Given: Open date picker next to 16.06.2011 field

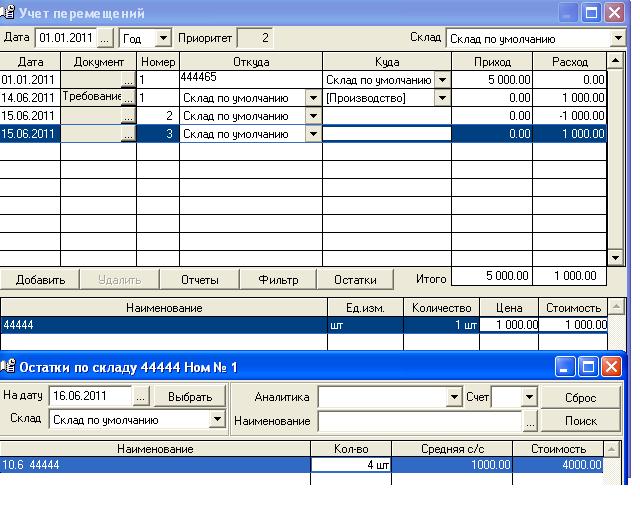Looking at the screenshot, I should [141, 397].
